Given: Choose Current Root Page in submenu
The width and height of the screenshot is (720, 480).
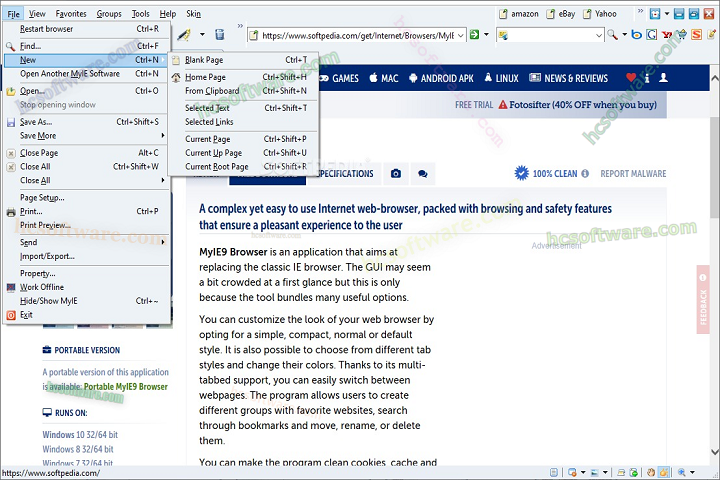Looking at the screenshot, I should [244, 167].
